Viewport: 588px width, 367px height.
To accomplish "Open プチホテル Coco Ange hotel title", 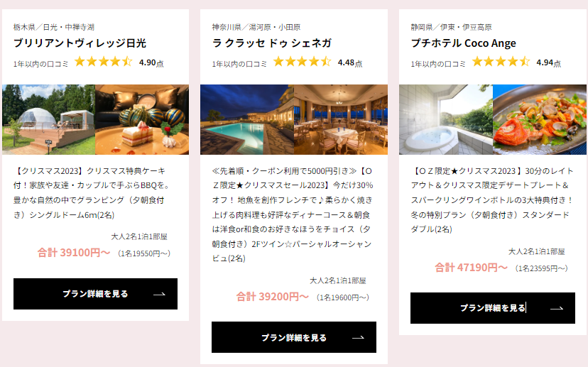I will point(464,43).
